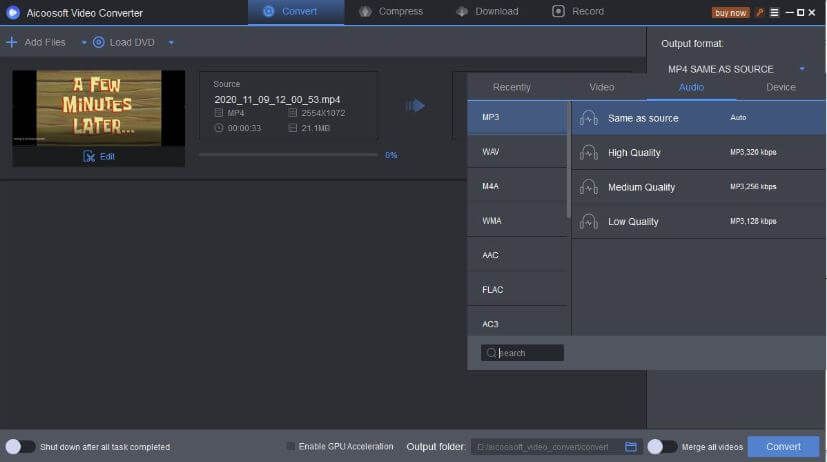Click MP4 SAME AS SOURCE output text
Viewport: 827px width, 462px height.
[x=720, y=69]
